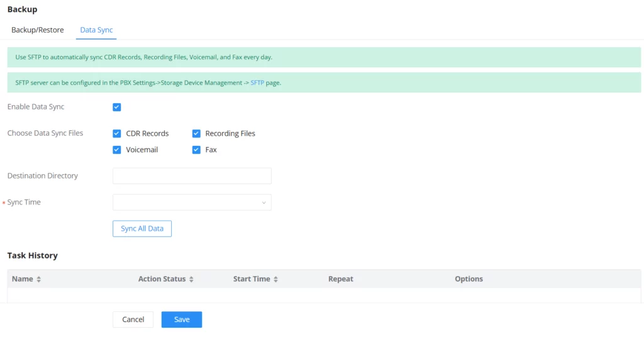Viewport: 644px width, 344px height.
Task: Toggle the CDR Records checkbox
Action: (116, 133)
